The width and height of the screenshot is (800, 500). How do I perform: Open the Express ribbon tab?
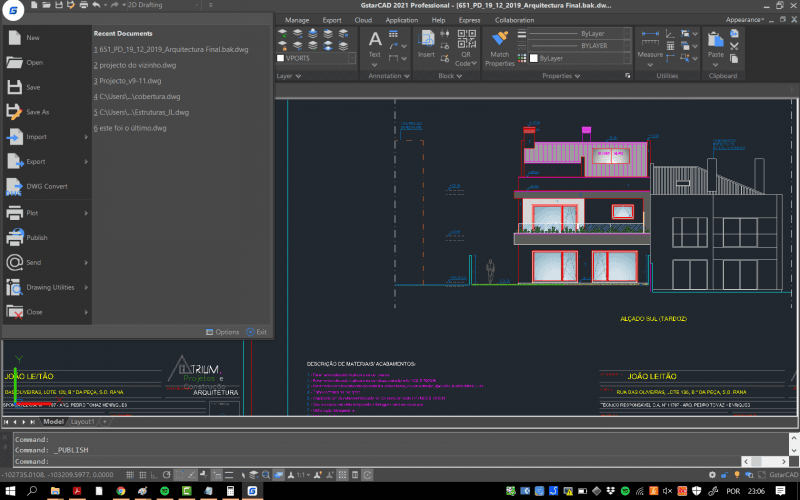[x=469, y=19]
